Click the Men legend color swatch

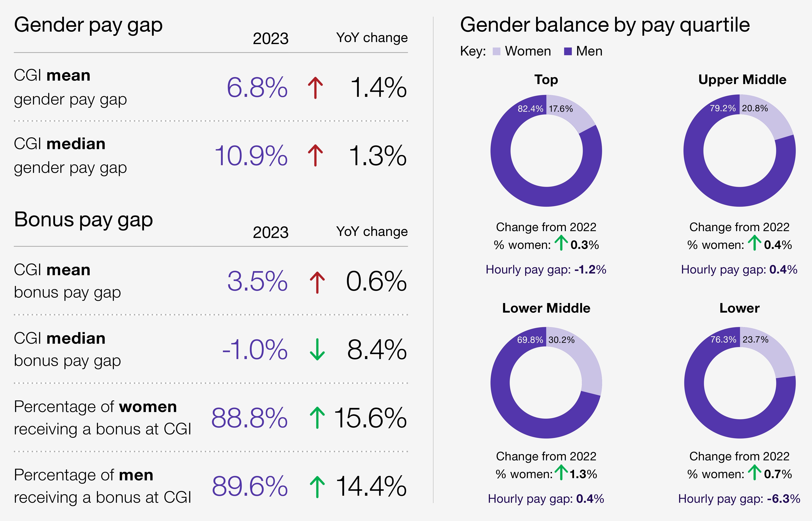568,51
